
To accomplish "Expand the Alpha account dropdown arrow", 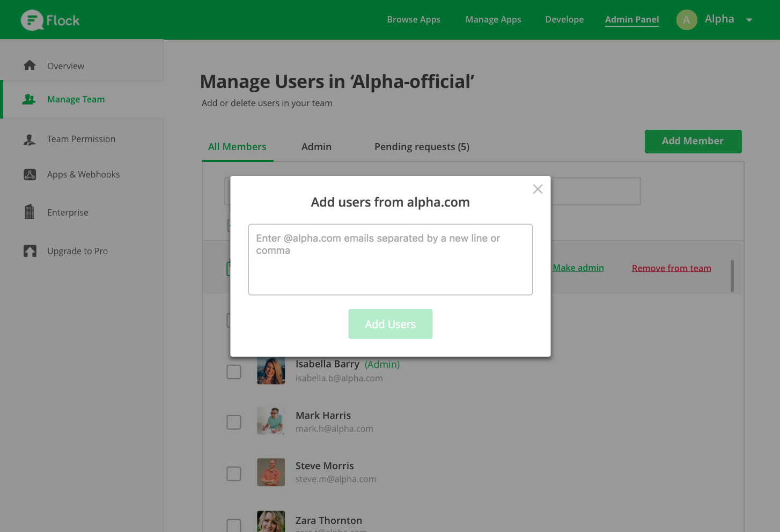I will click(749, 20).
